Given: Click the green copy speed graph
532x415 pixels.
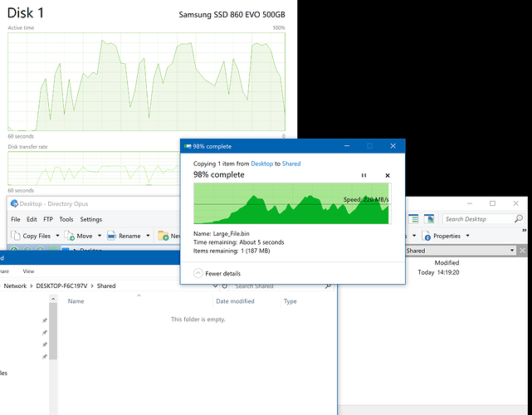Looking at the screenshot, I should pyautogui.click(x=292, y=203).
